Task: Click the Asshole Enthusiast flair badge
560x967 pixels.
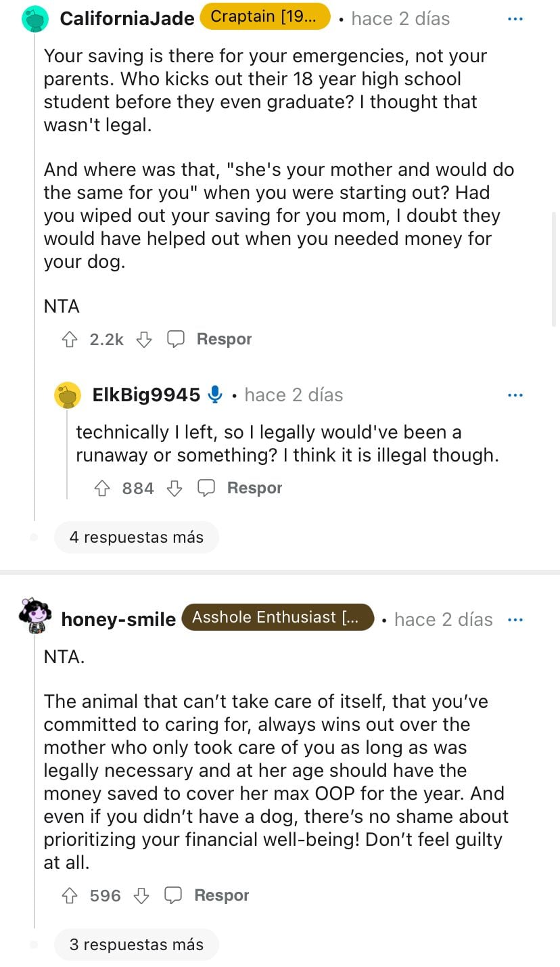Action: (x=277, y=617)
